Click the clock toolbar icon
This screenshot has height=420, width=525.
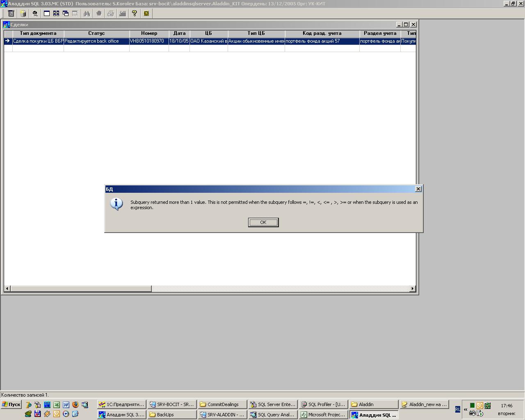click(x=146, y=14)
